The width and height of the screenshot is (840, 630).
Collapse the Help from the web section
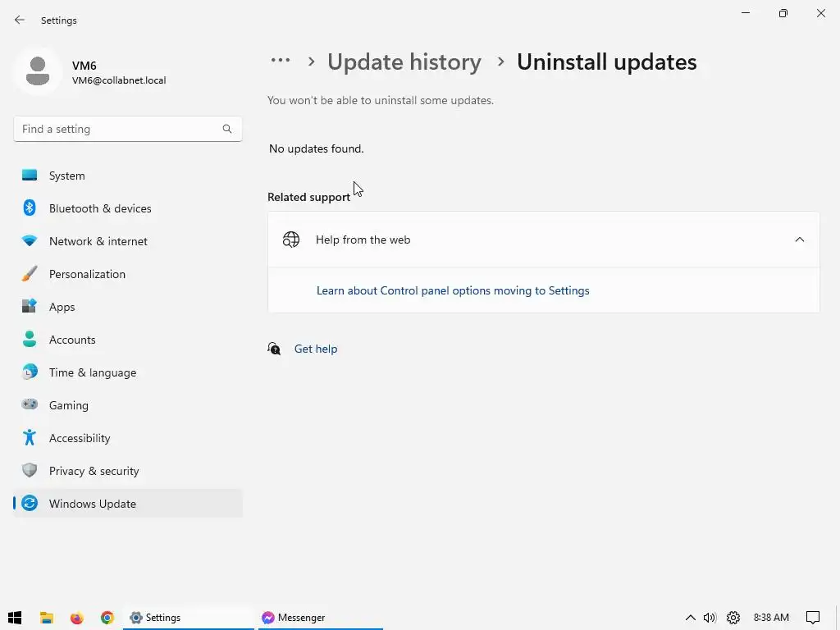(x=799, y=240)
